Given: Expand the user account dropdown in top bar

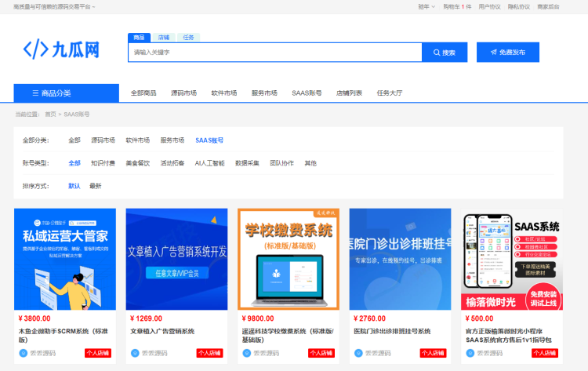Looking at the screenshot, I should [424, 6].
